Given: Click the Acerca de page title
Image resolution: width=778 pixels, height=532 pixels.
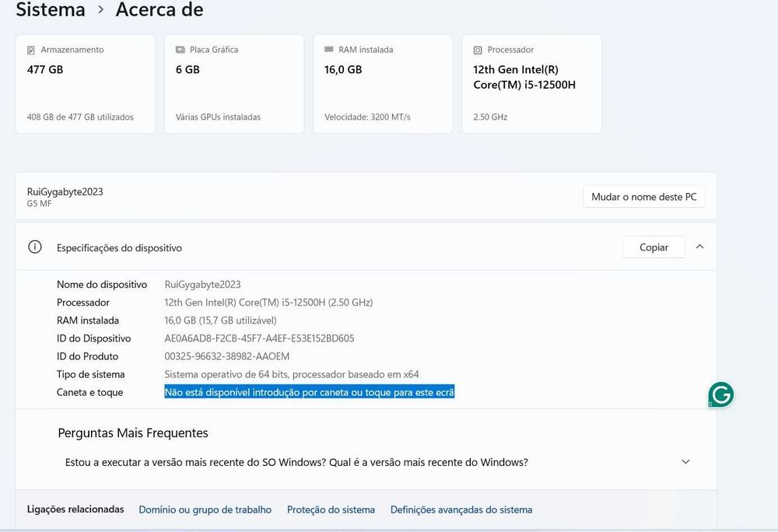Looking at the screenshot, I should click(159, 9).
